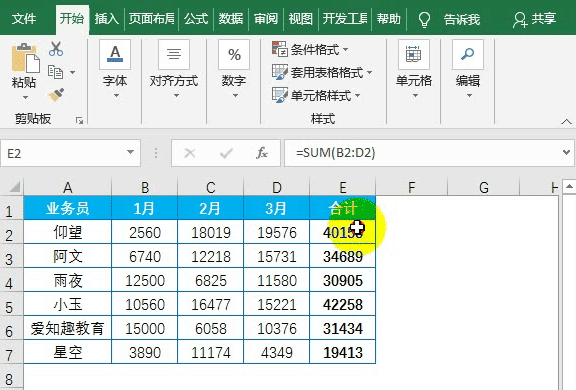Select row 4 header
The width and height of the screenshot is (576, 390).
point(12,281)
